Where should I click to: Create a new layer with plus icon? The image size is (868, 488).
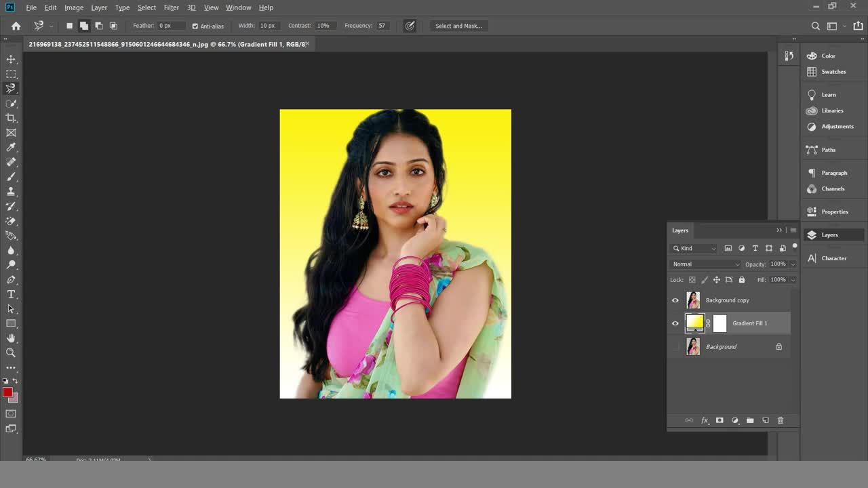click(x=766, y=420)
